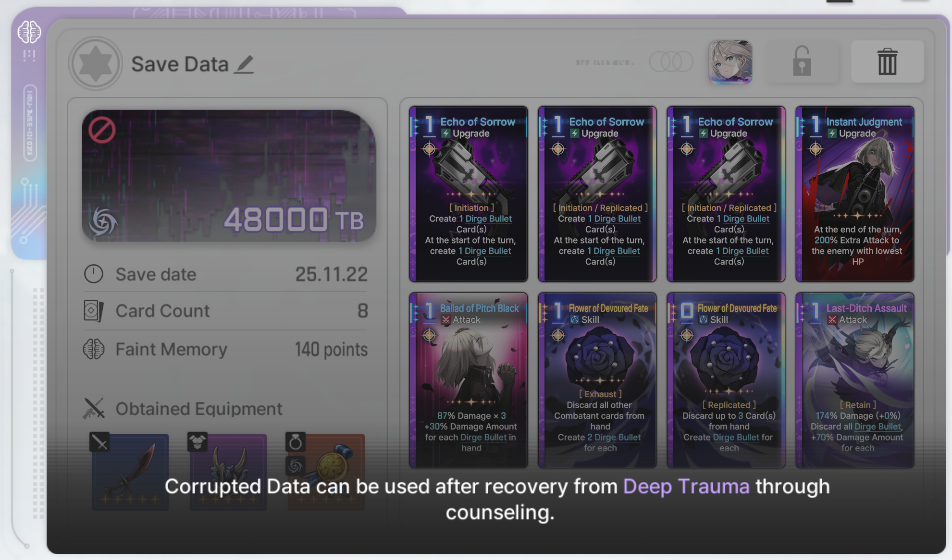Viewport: 952px width, 560px height.
Task: Click the pencil edit icon beside Save Data
Action: [244, 64]
